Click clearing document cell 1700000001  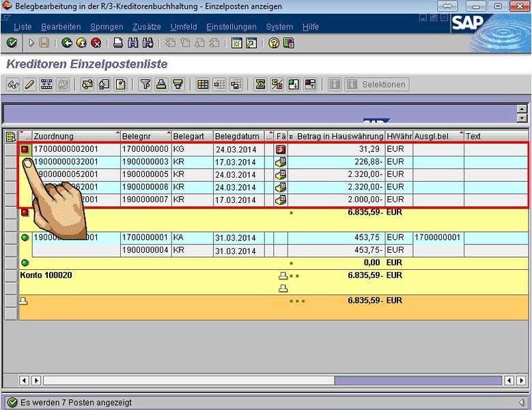(x=438, y=238)
